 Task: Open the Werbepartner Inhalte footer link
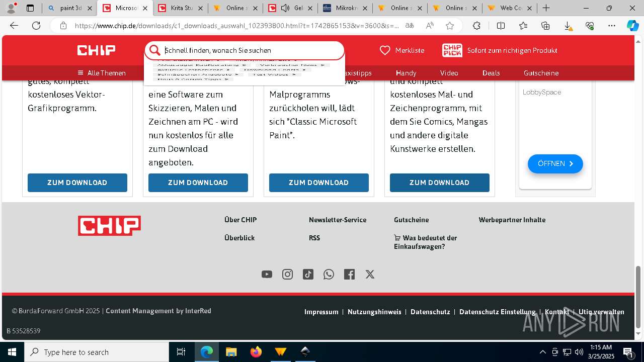tap(512, 220)
